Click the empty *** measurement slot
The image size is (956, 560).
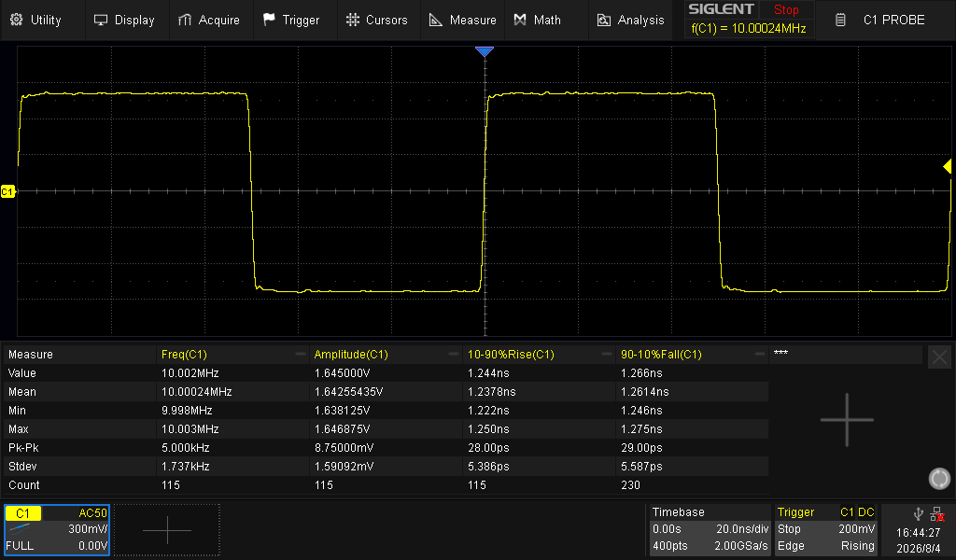(846, 354)
